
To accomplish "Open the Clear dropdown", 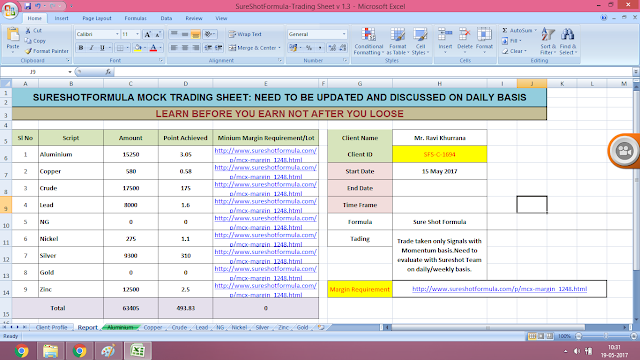I will (515, 51).
